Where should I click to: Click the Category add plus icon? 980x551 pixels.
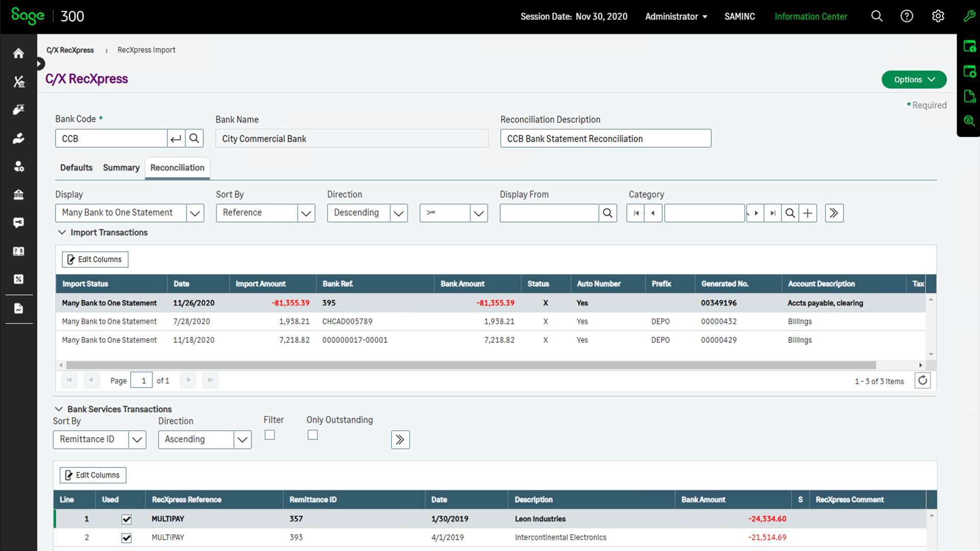[x=807, y=213]
